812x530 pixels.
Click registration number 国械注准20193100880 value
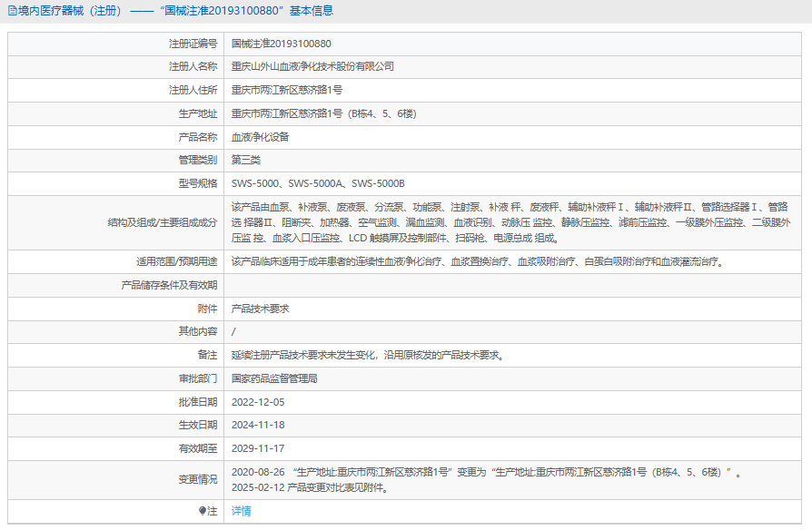(x=281, y=44)
